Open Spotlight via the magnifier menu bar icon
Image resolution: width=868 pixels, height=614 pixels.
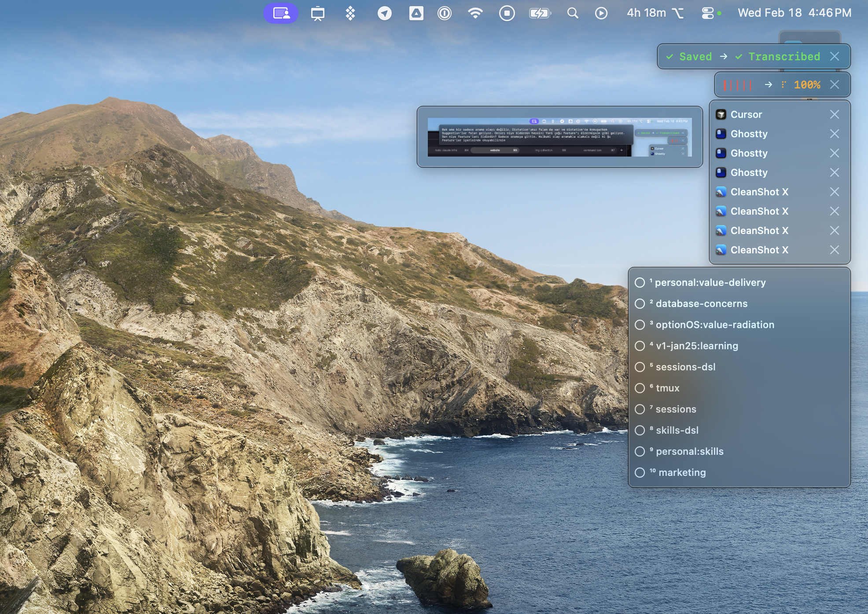(x=572, y=13)
